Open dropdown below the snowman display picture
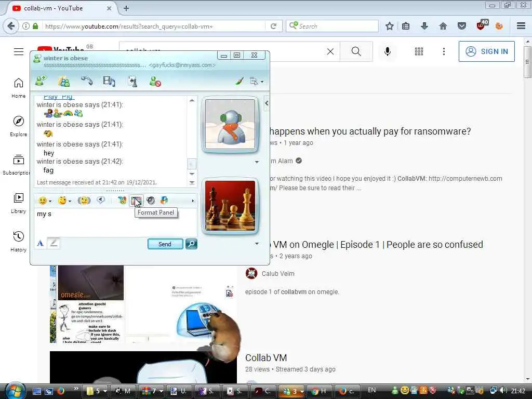 tap(257, 162)
